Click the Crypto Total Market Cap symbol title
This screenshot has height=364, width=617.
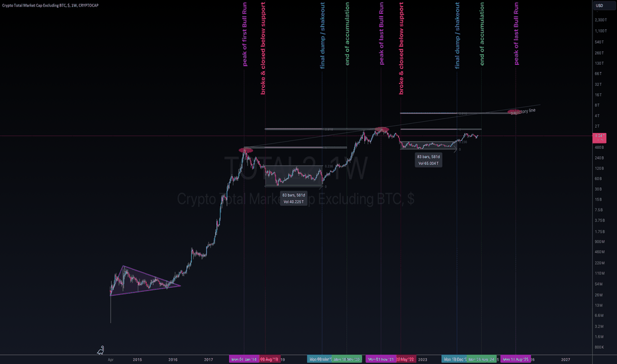(50, 5)
